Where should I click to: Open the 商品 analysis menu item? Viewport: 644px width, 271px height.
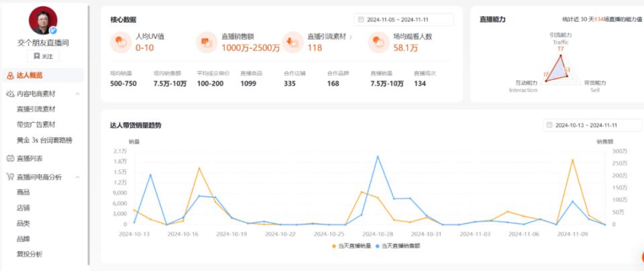[x=23, y=192]
